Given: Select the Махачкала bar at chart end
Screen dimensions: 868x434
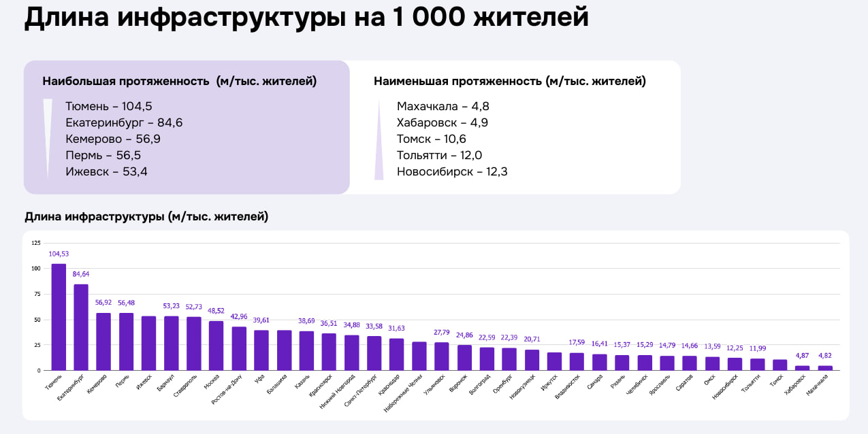Looking at the screenshot, I should pyautogui.click(x=824, y=368).
